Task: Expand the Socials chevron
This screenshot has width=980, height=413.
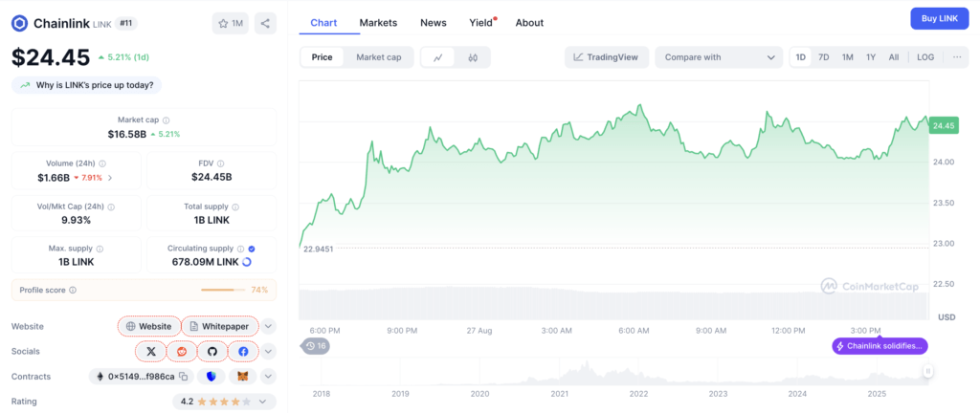Action: click(268, 351)
